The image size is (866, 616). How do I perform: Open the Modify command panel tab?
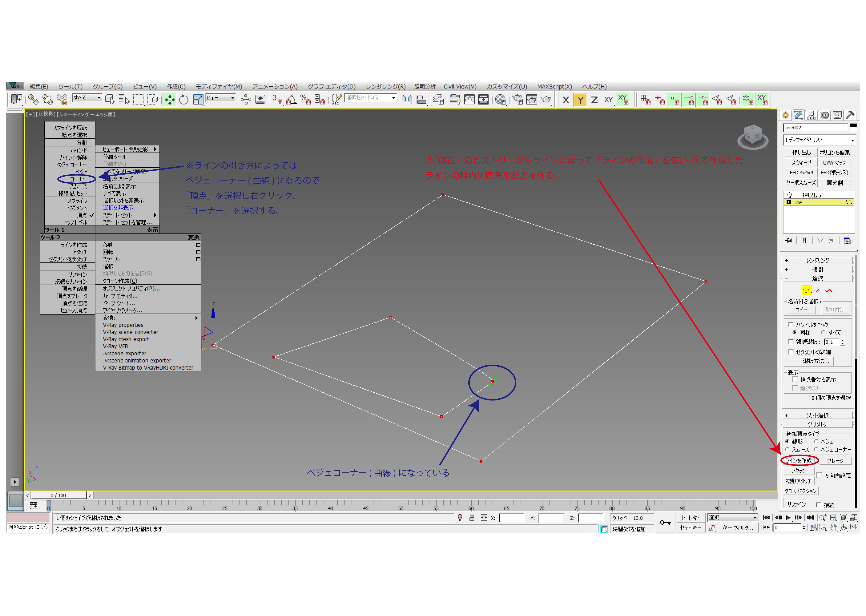click(798, 115)
